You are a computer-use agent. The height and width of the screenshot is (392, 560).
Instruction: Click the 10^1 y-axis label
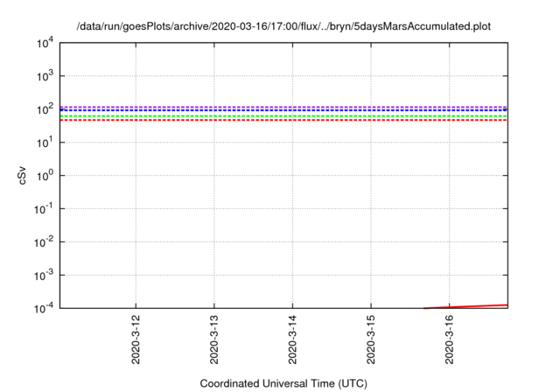coord(45,143)
